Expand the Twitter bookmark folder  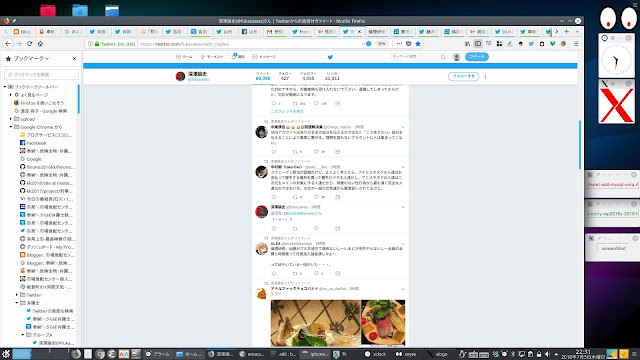pos(17,295)
